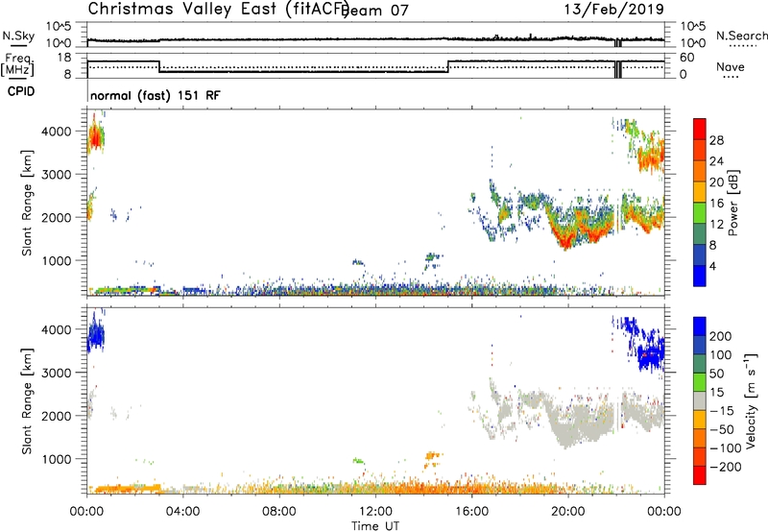768x532 pixels.
Task: Click the 'Christmas Valley East (fitACF)' title
Action: coord(218,10)
